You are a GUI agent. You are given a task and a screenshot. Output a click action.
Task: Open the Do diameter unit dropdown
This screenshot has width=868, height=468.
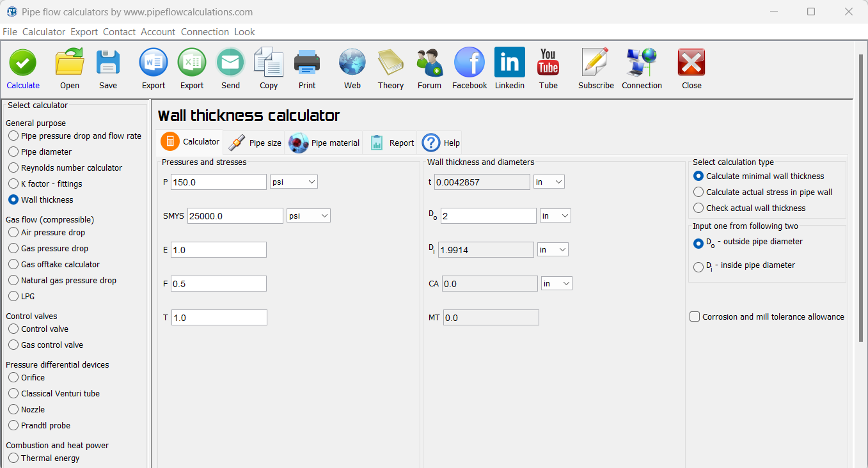555,215
